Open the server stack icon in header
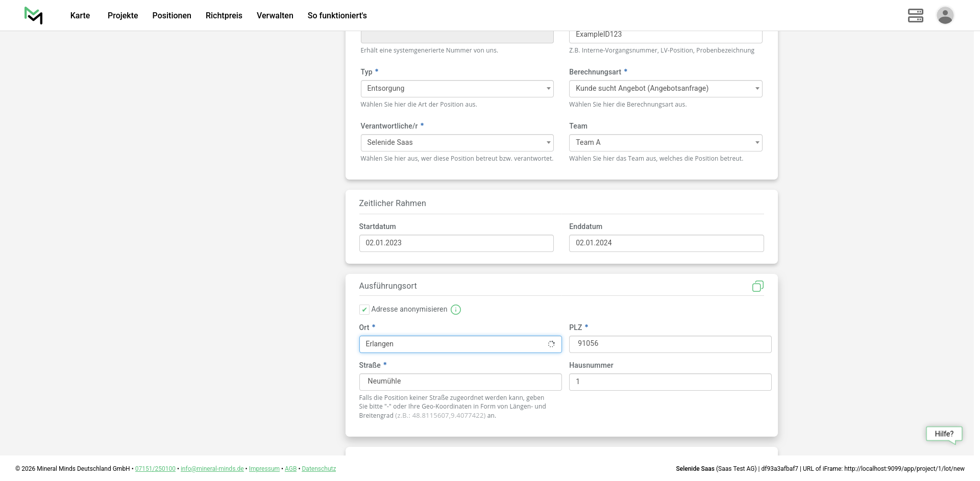 [915, 15]
